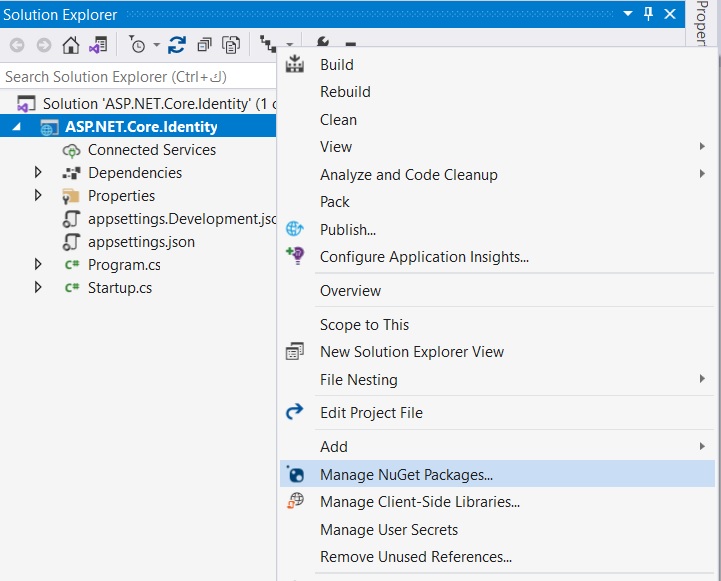This screenshot has width=721, height=581.
Task: Click the appsettings.json file icon
Action: (x=71, y=242)
